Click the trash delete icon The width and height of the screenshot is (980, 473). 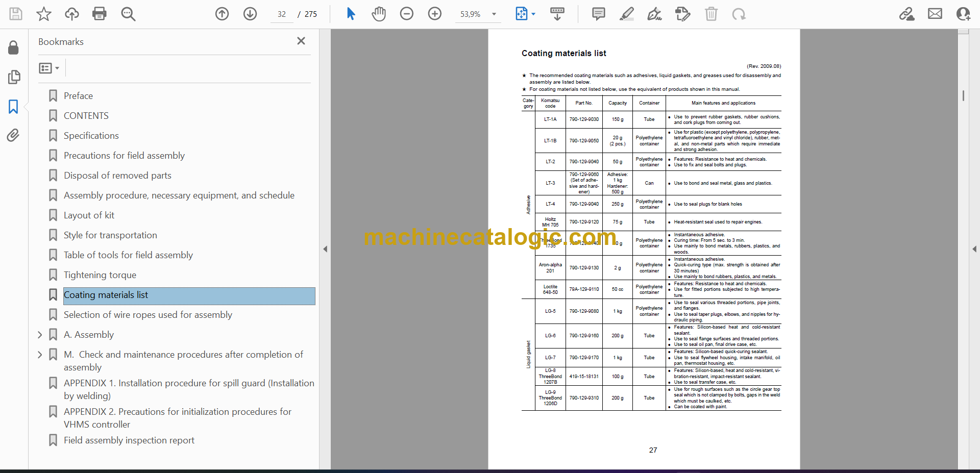coord(711,14)
